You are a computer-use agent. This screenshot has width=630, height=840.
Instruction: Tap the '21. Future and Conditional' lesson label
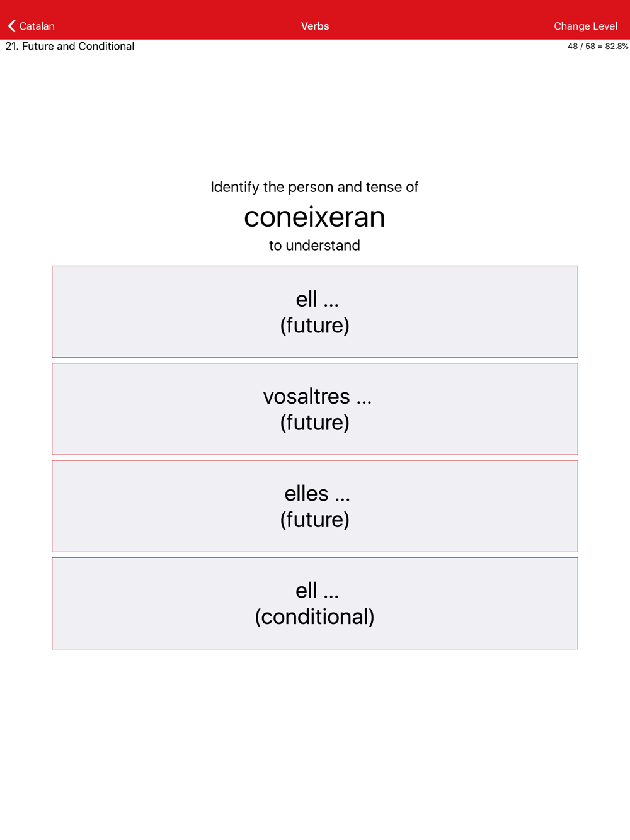click(x=70, y=46)
